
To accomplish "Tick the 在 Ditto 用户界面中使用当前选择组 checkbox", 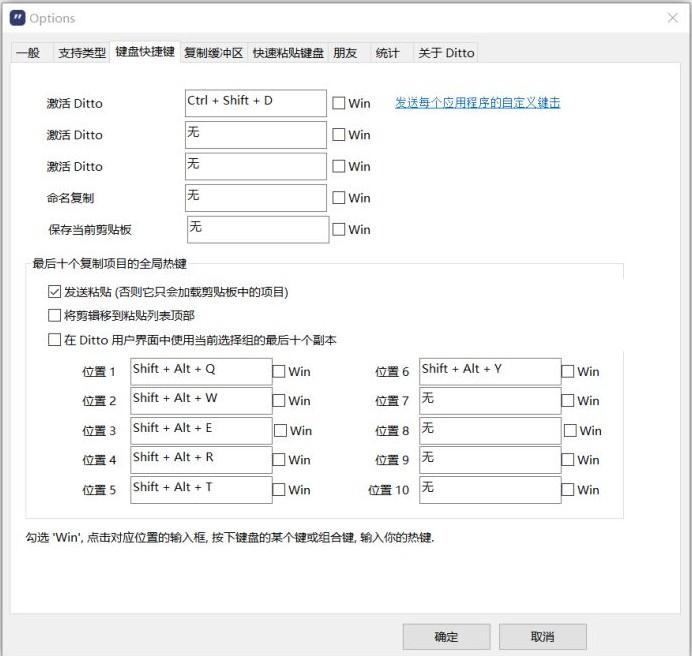I will [x=54, y=340].
